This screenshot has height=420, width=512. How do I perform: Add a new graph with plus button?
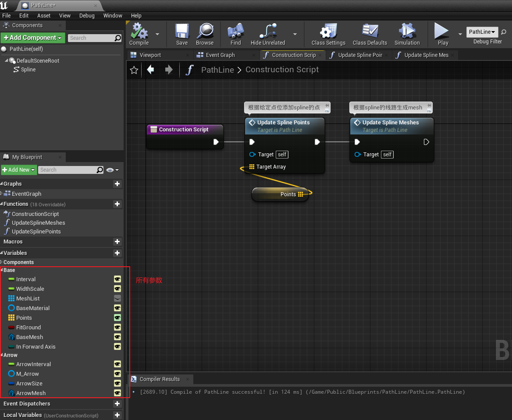(x=117, y=184)
